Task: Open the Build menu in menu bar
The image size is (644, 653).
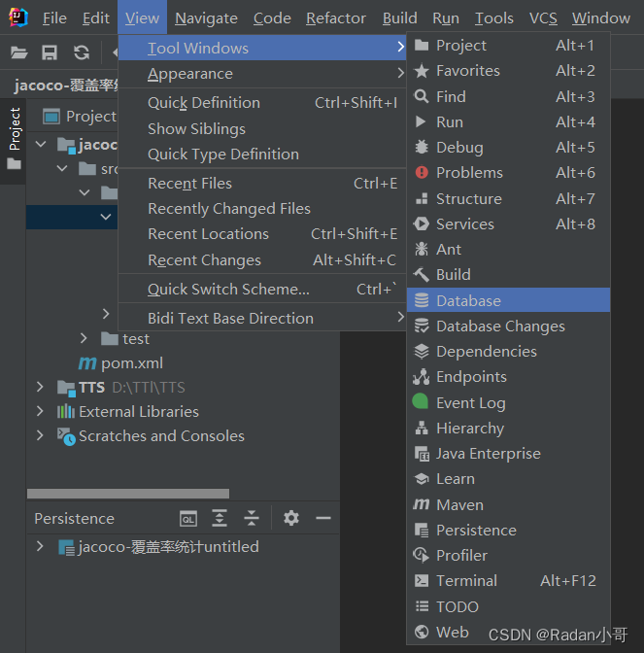Action: point(399,17)
